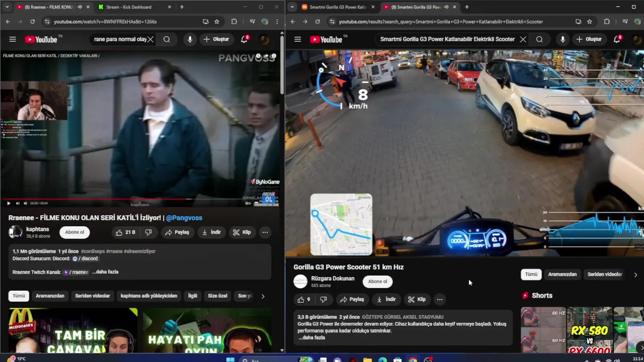Screen dimensions: 644x362
Task: Like the Rraenee video (21 B)
Action: [x=125, y=232]
